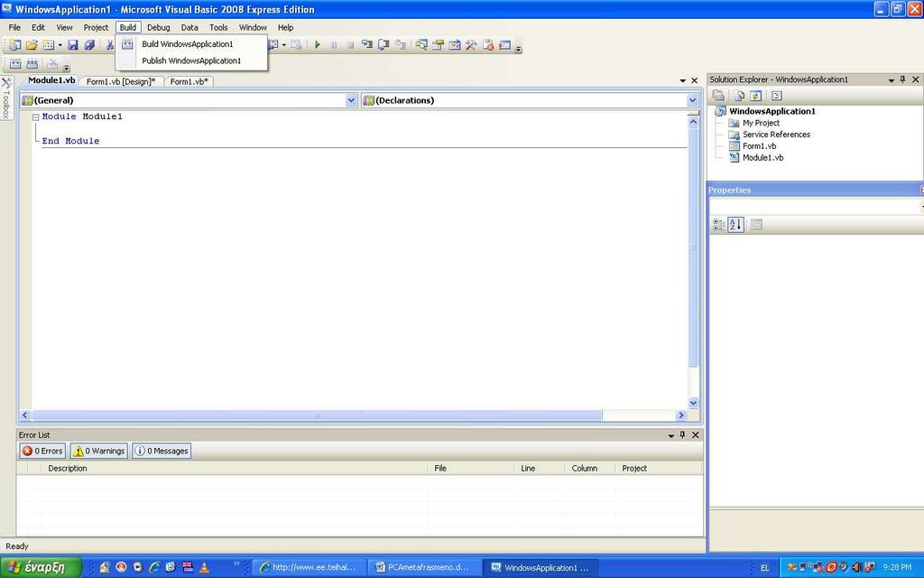
Task: Select the Module1.vb editor tab
Action: [x=51, y=80]
